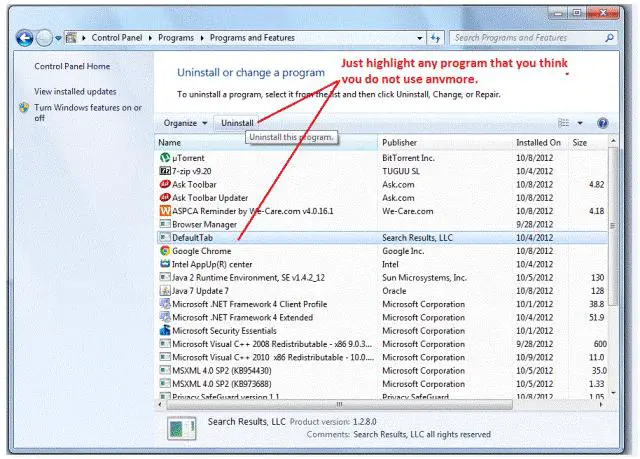Click the blue Help question mark icon
This screenshot has height=459, width=640.
[x=602, y=123]
